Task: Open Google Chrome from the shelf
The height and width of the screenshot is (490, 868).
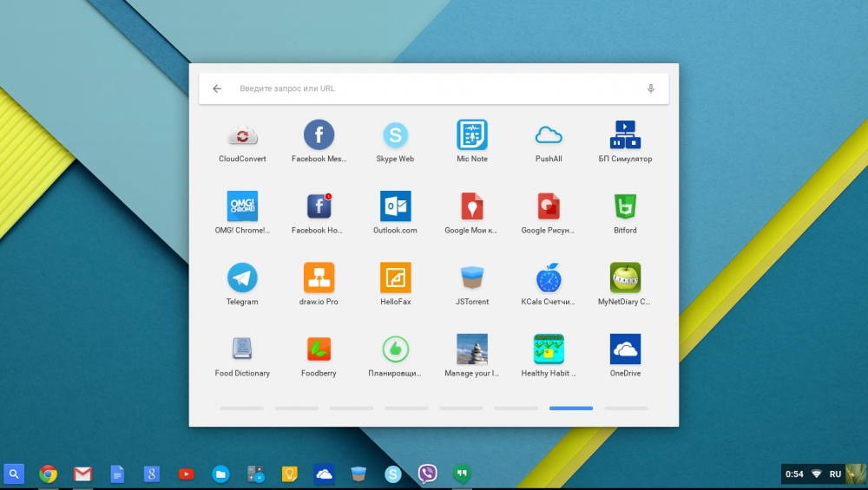Action: click(x=49, y=474)
